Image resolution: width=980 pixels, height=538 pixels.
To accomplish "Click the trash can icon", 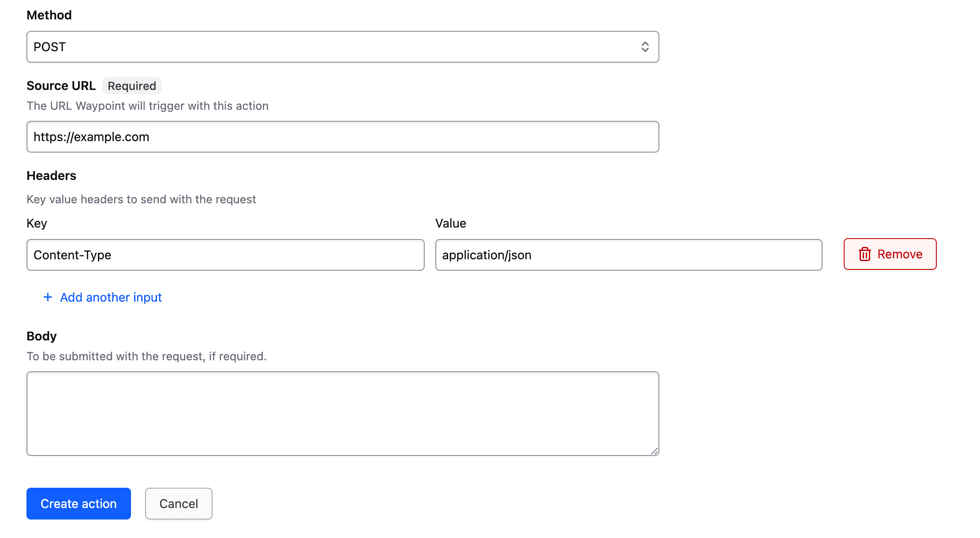I will coord(864,254).
